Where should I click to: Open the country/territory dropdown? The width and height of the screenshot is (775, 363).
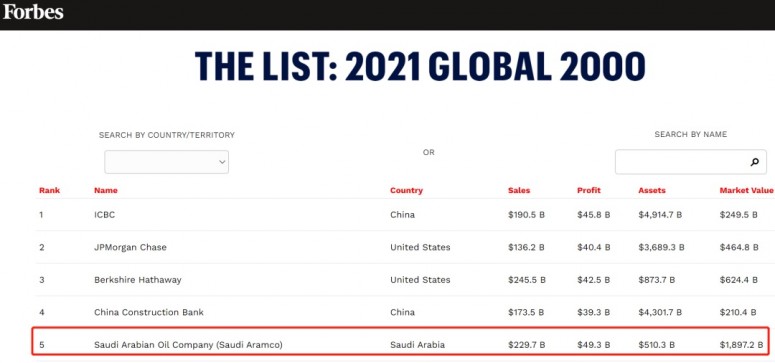167,162
